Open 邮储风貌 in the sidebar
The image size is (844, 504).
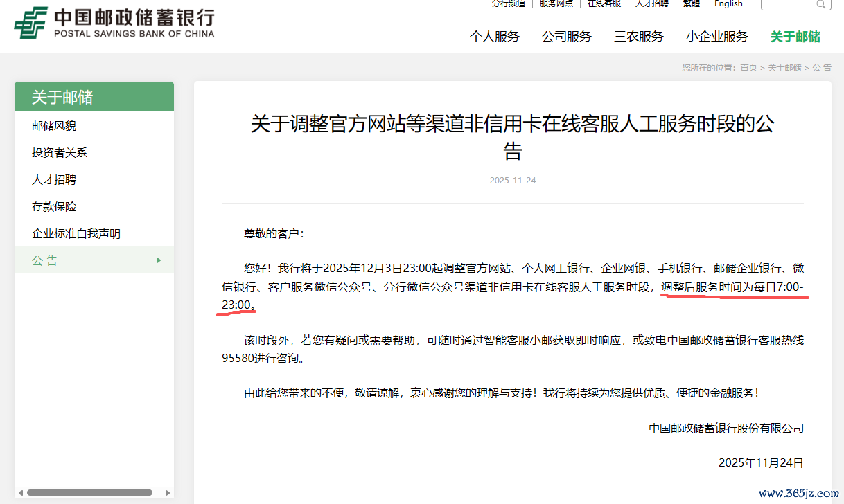(x=54, y=126)
